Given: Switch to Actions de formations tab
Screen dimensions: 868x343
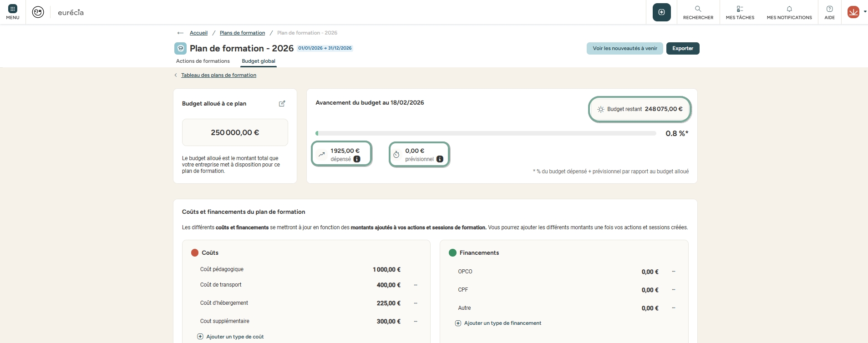Looking at the screenshot, I should tap(203, 61).
